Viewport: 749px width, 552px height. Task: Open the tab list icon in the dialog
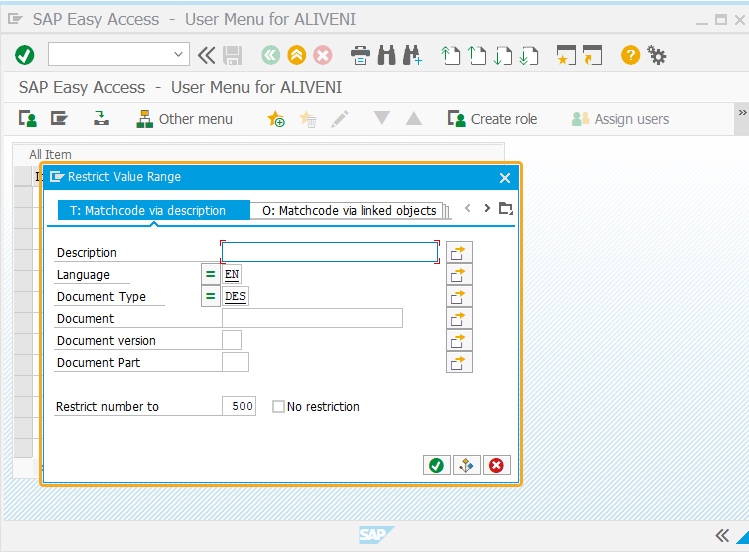coord(505,208)
